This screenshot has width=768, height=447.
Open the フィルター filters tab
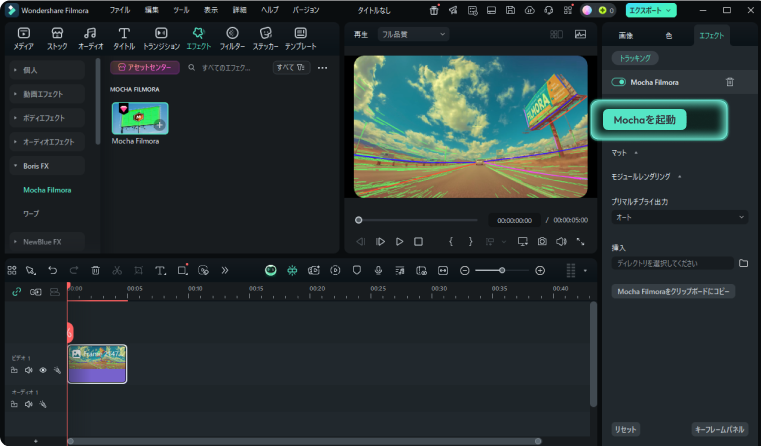(232, 39)
